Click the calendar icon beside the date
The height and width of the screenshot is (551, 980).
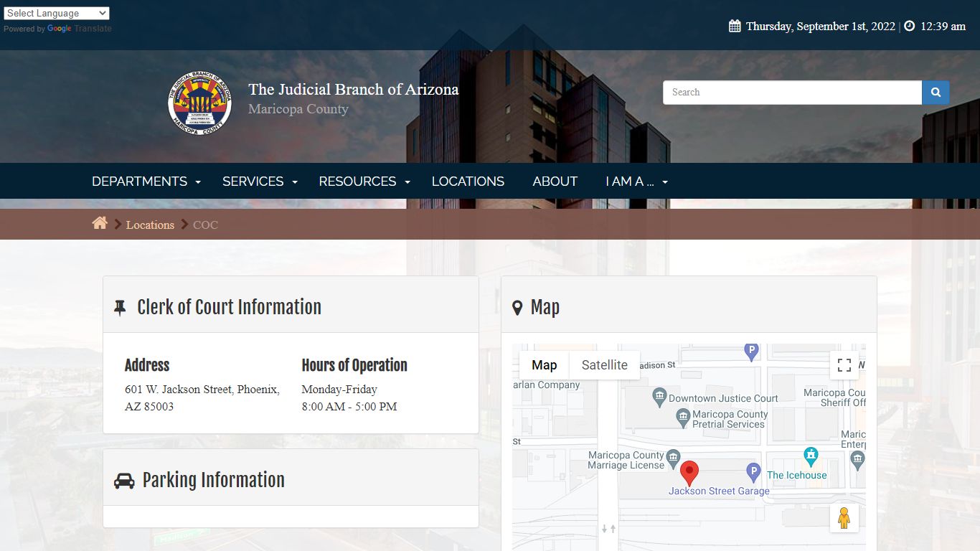click(x=735, y=26)
